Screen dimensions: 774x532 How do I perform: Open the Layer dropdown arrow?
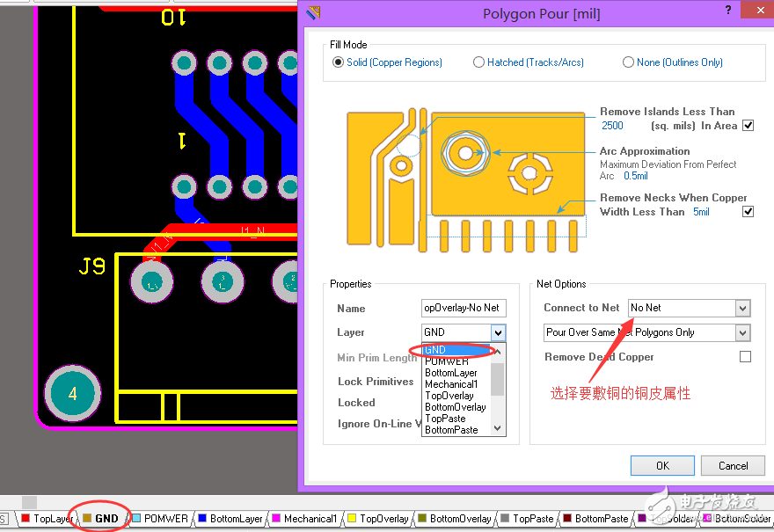(x=498, y=332)
